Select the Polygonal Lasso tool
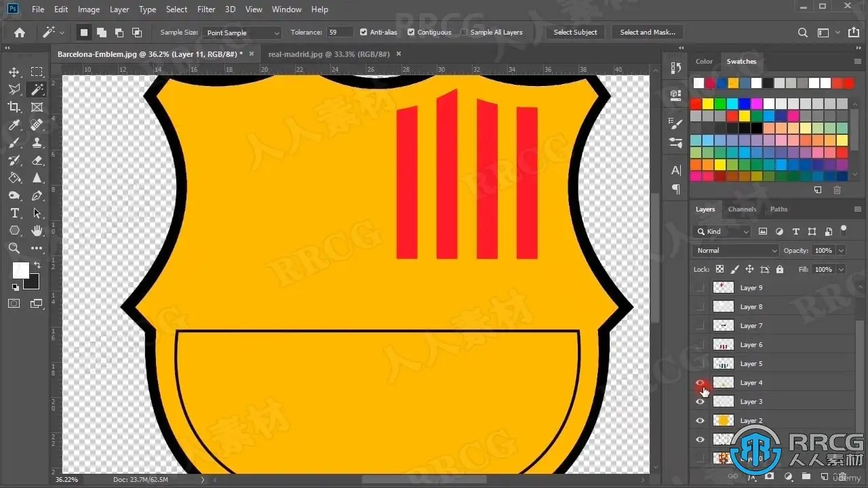This screenshot has height=488, width=868. pyautogui.click(x=14, y=89)
